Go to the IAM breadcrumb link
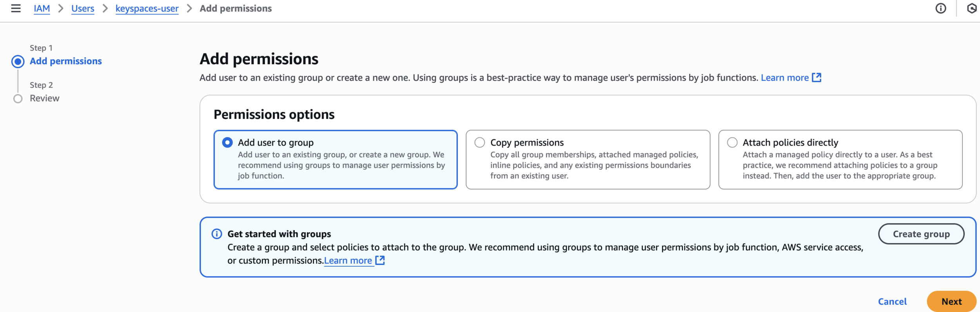980x312 pixels. [42, 8]
